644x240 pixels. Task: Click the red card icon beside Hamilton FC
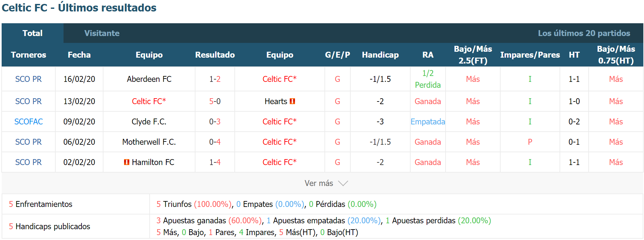click(127, 162)
